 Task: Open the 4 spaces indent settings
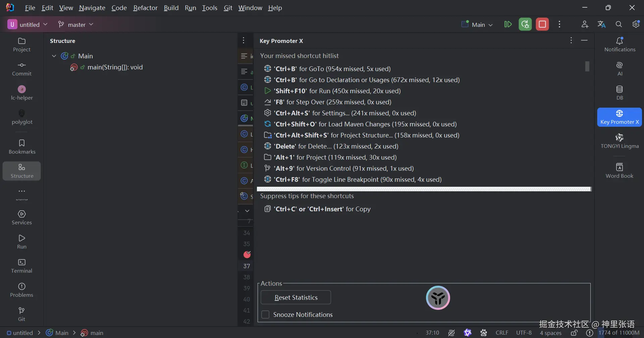pyautogui.click(x=550, y=333)
